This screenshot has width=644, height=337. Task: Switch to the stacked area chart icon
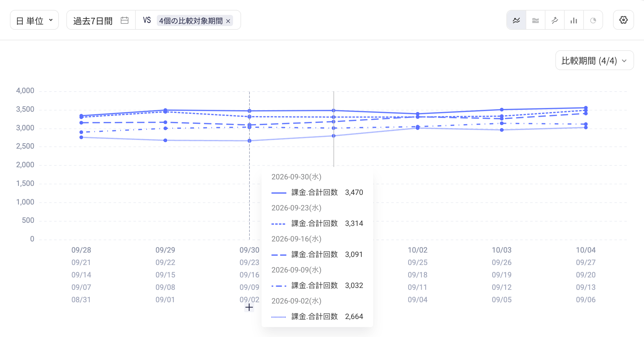point(536,20)
